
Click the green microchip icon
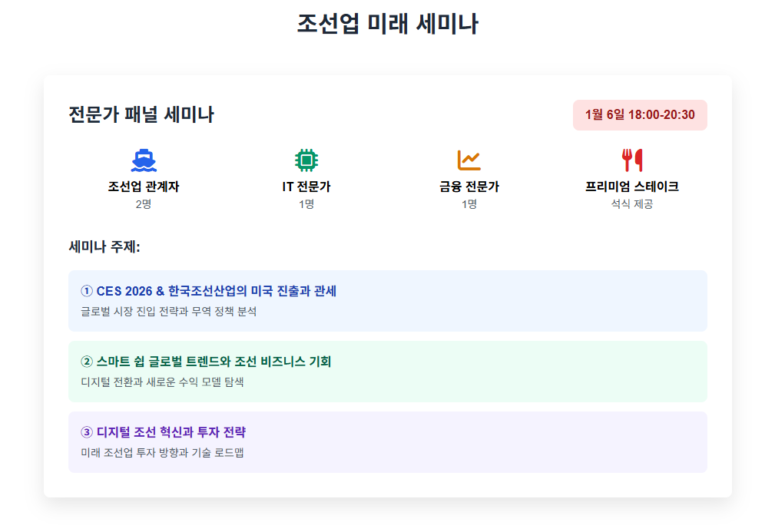pos(306,160)
